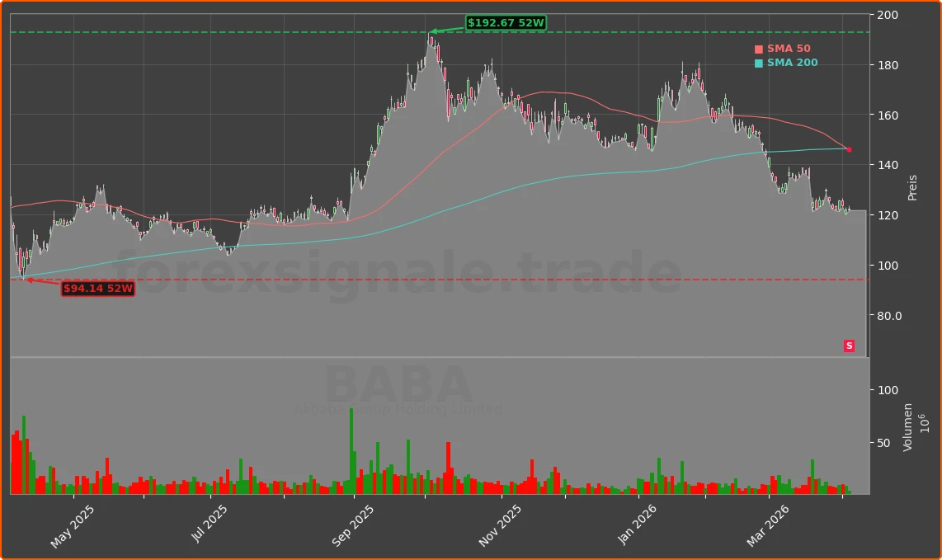The width and height of the screenshot is (942, 560).
Task: Click the 120 price axis value
Action: coord(888,215)
